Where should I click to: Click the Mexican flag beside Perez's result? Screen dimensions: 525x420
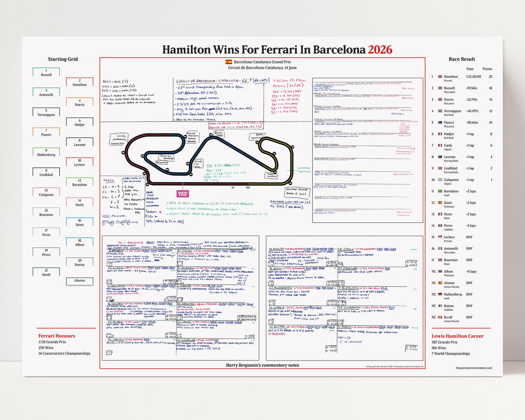click(441, 226)
